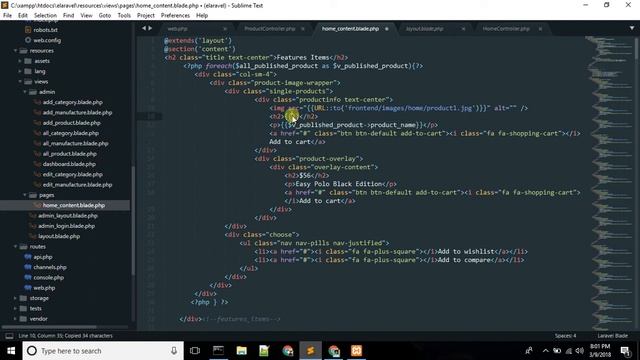This screenshot has width=640, height=360.
Task: Open Task View on the taskbar
Action: (x=195, y=351)
